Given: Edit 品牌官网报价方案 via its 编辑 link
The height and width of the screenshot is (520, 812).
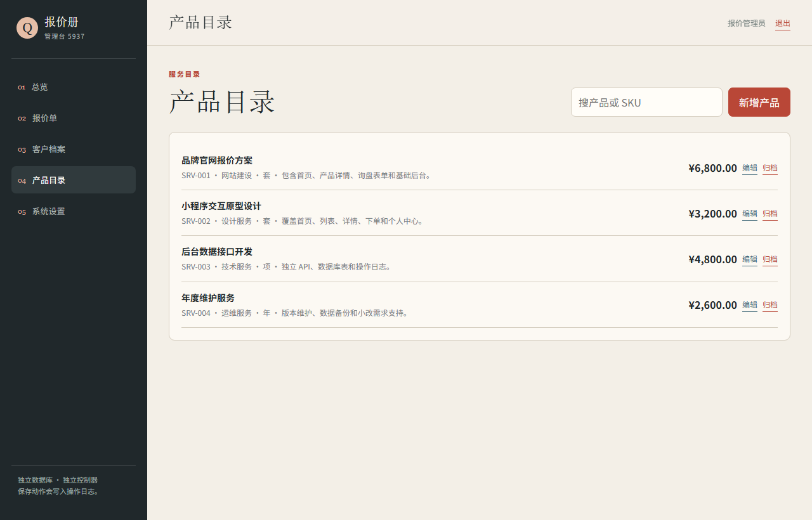Looking at the screenshot, I should point(750,168).
